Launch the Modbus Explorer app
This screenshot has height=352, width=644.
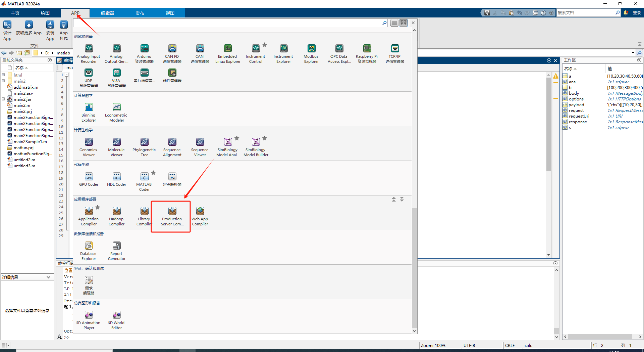pyautogui.click(x=311, y=54)
